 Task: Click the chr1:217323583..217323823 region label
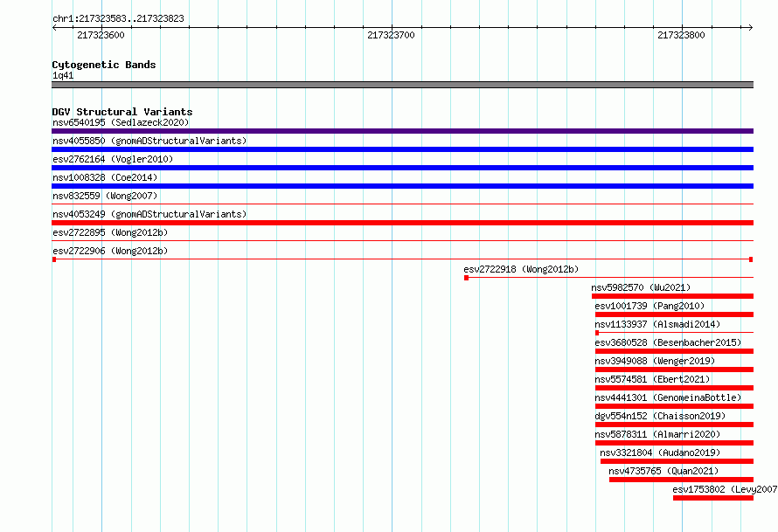[118, 18]
